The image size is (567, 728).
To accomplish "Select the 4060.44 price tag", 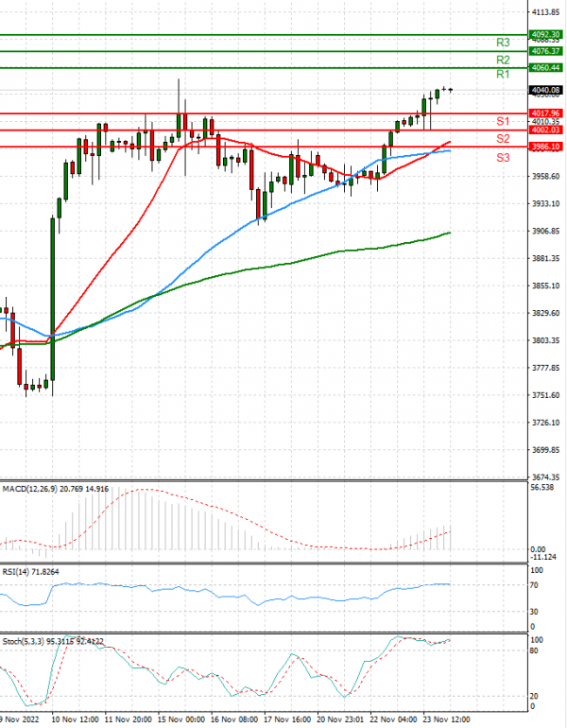I will coord(546,68).
